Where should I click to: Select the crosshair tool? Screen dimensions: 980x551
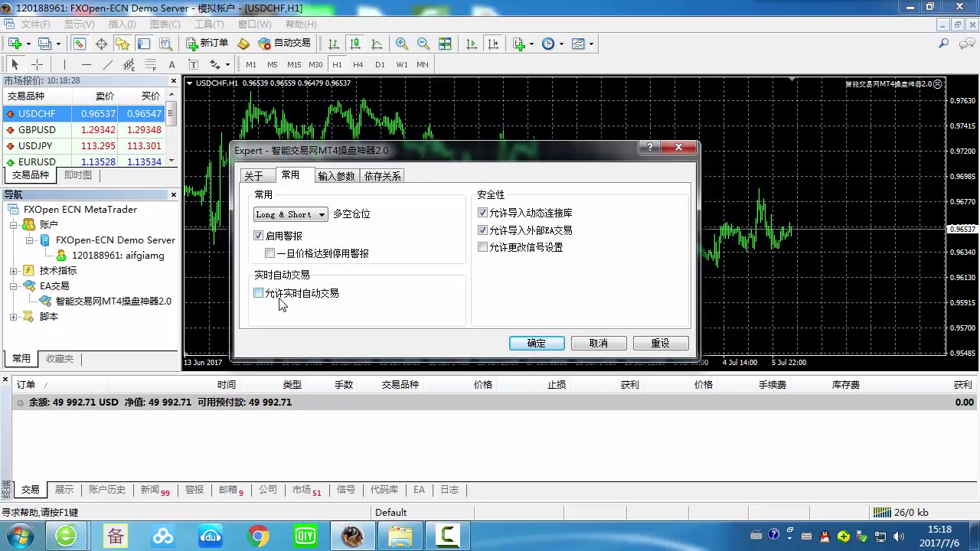tap(36, 64)
